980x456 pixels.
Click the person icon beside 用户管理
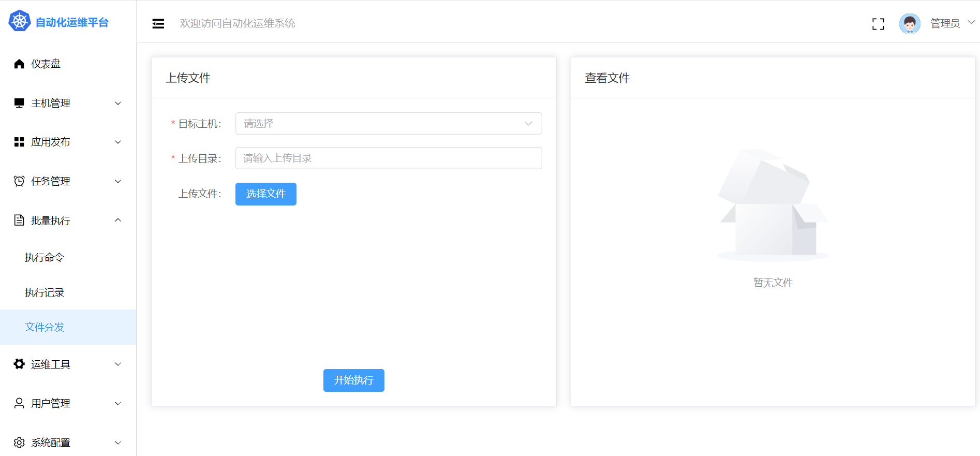click(19, 403)
